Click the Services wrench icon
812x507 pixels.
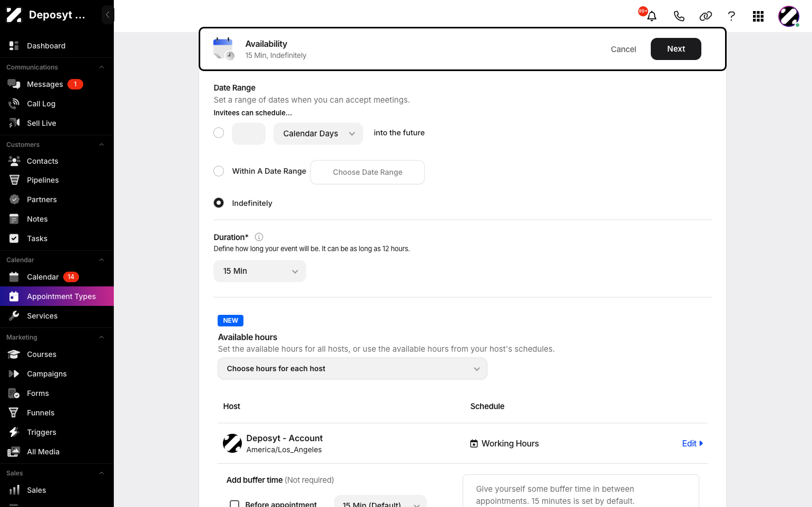tap(14, 316)
